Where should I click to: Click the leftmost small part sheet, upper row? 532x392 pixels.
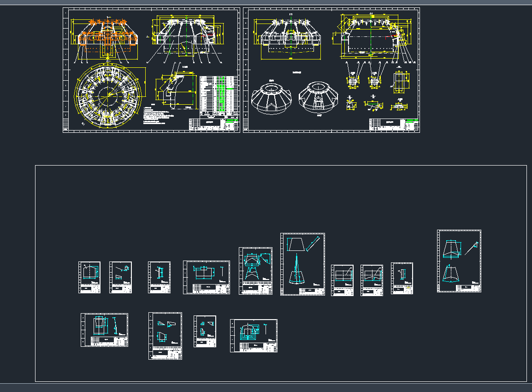coord(89,277)
